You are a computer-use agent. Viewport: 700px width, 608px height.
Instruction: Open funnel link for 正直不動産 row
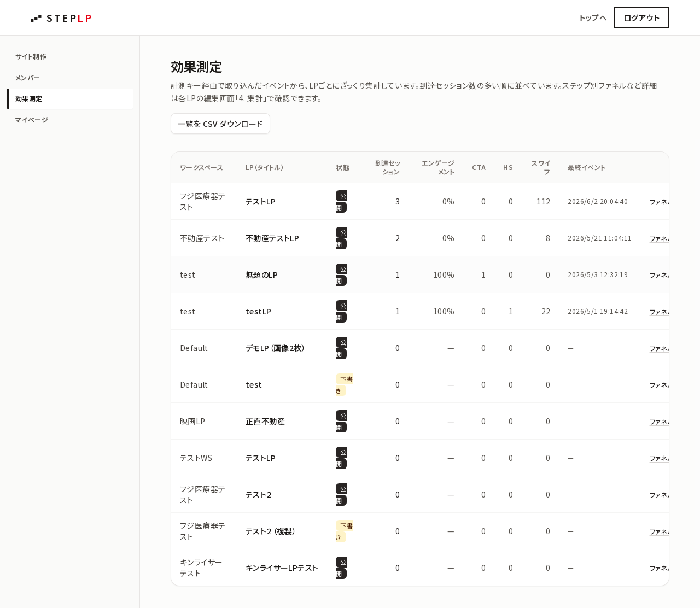(x=658, y=422)
